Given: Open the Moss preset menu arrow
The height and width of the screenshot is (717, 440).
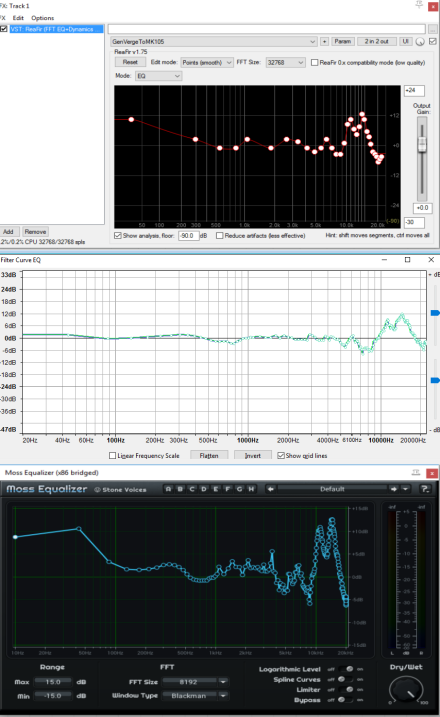Looking at the screenshot, I should pos(405,489).
